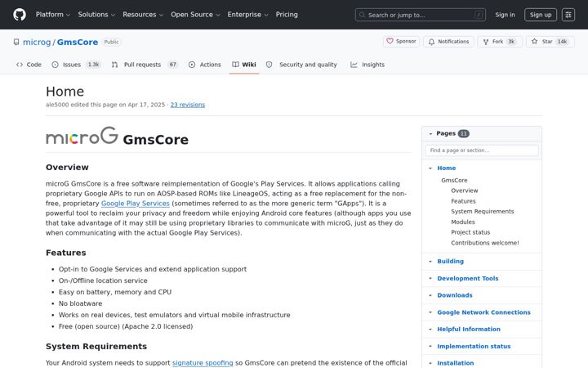Select the Wiki tab

tap(244, 65)
